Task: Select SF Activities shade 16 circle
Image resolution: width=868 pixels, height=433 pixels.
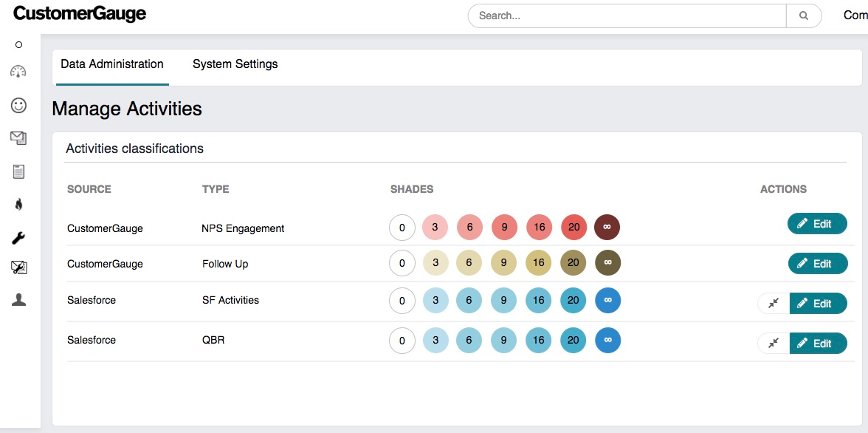Action: 539,301
